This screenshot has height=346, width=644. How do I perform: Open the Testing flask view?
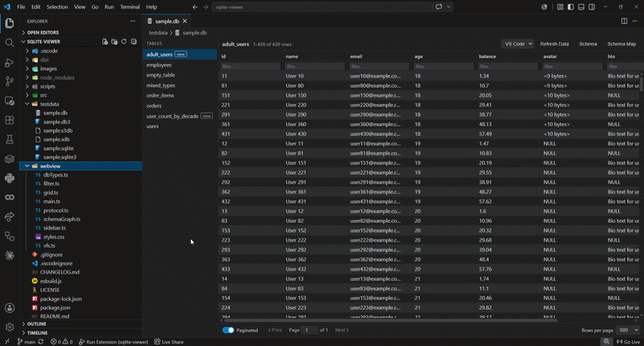pos(10,139)
